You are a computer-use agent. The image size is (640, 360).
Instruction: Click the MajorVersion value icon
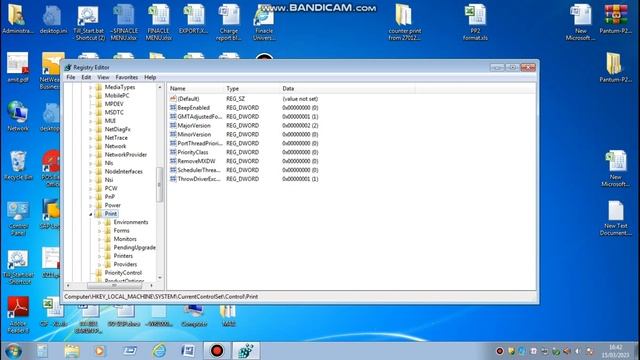(173, 125)
